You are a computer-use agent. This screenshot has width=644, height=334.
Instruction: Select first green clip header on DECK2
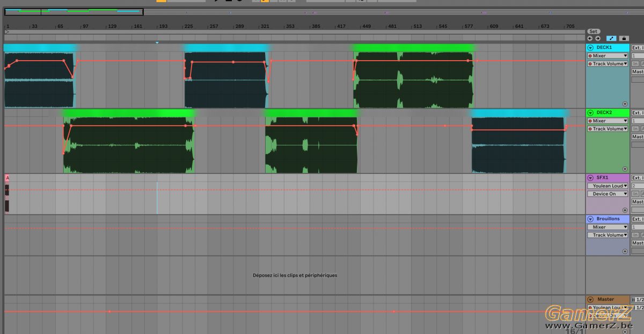[129, 113]
